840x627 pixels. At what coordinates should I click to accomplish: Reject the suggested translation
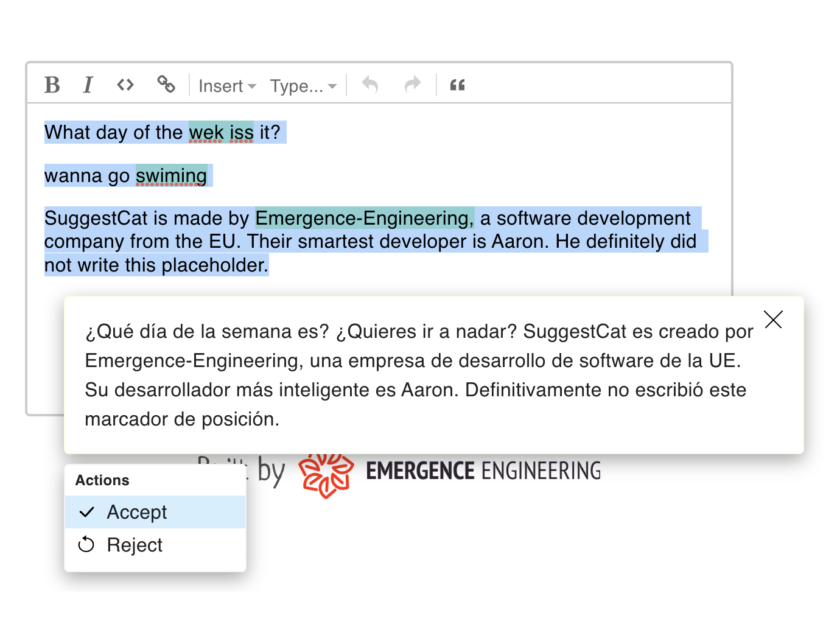pyautogui.click(x=155, y=545)
